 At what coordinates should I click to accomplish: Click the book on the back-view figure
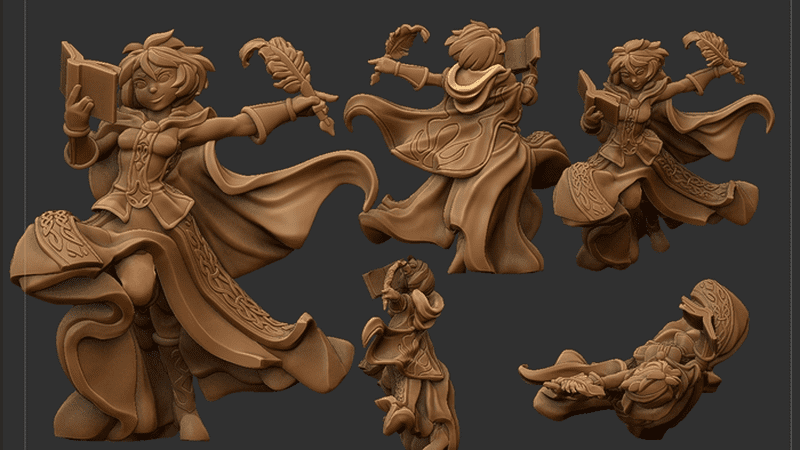[x=526, y=48]
